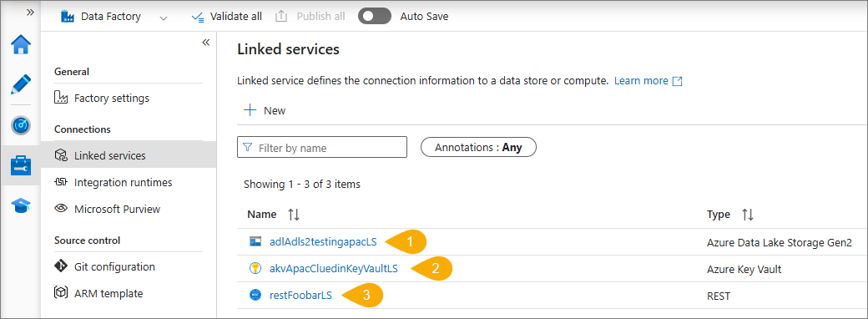Viewport: 868px width, 319px height.
Task: Click the Type column header
Action: pos(719,215)
